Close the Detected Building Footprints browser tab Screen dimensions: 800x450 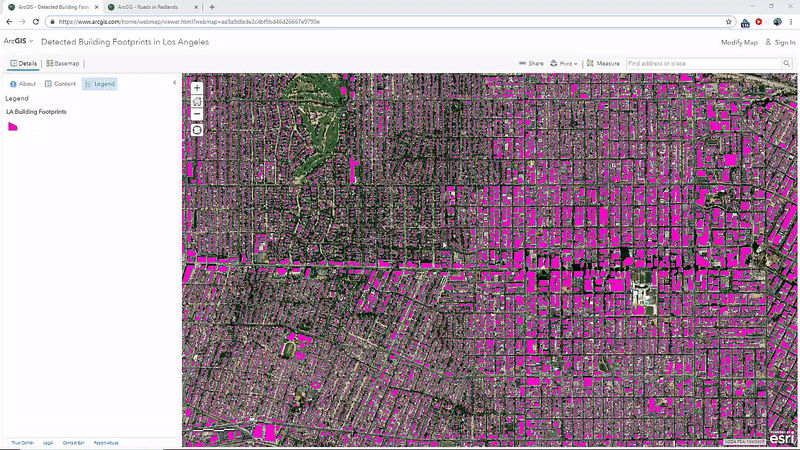point(96,7)
